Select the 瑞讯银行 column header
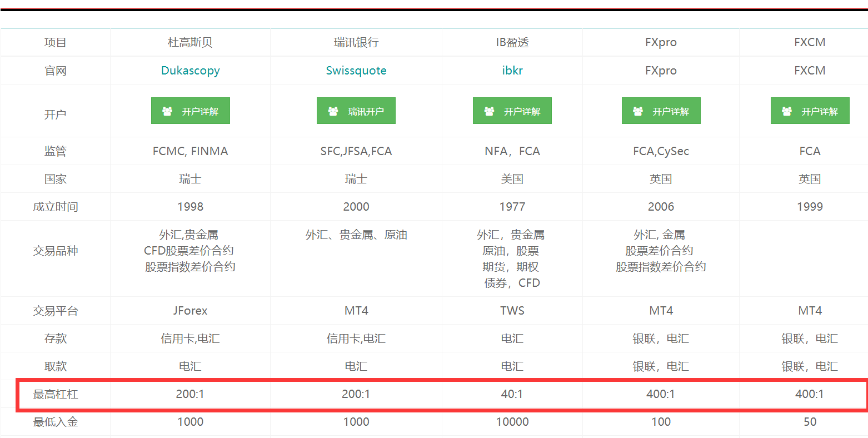 tap(356, 42)
